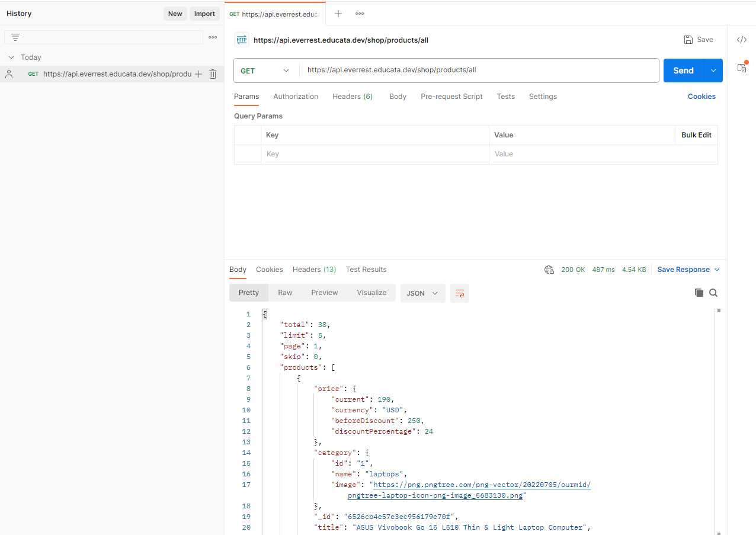756x535 pixels.
Task: Open a new request tab with plus
Action: [x=338, y=14]
